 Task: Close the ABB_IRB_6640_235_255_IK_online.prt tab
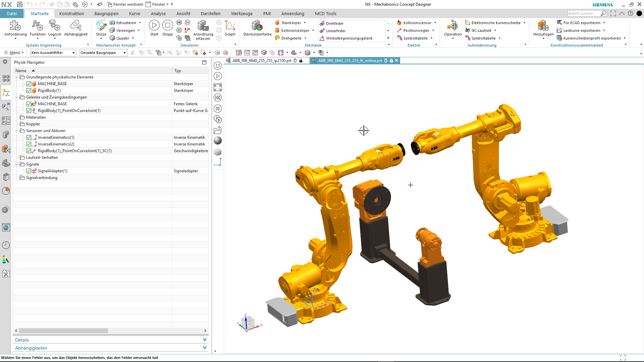coord(396,61)
